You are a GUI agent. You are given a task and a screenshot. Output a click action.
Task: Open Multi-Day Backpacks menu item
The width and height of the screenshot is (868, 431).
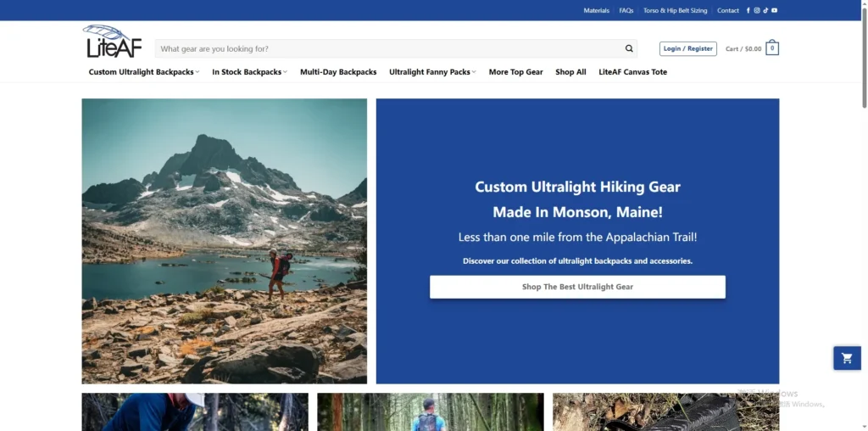point(338,72)
